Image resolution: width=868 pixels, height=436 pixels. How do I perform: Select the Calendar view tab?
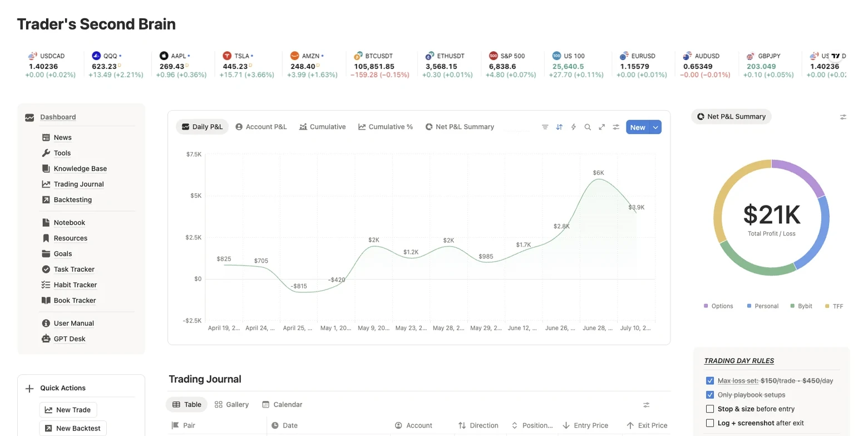(282, 405)
